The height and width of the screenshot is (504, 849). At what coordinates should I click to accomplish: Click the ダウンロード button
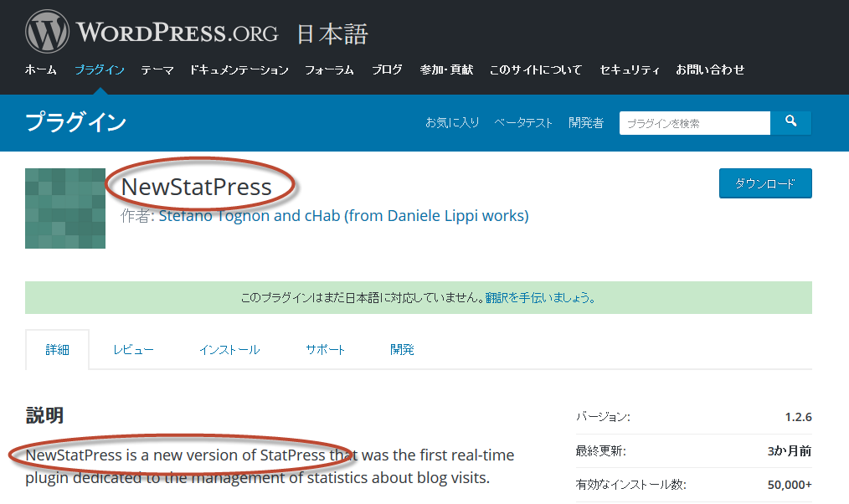pyautogui.click(x=765, y=183)
